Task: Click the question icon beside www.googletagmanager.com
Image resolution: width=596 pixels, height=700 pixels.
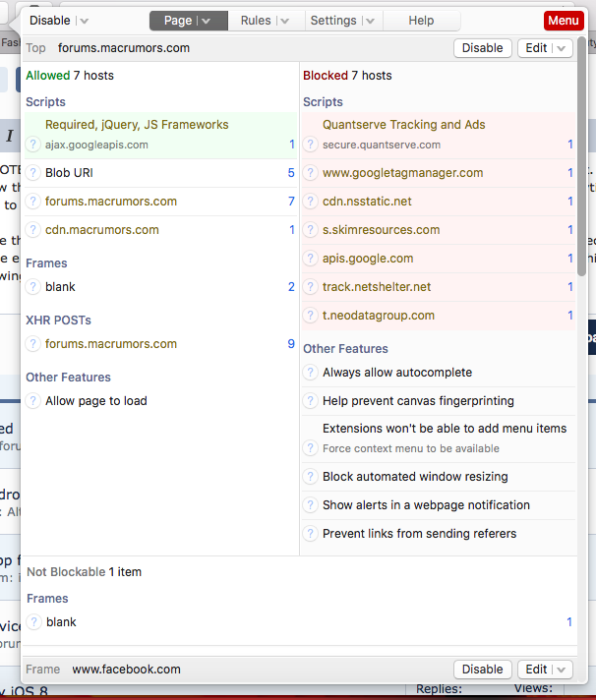Action: (x=310, y=173)
